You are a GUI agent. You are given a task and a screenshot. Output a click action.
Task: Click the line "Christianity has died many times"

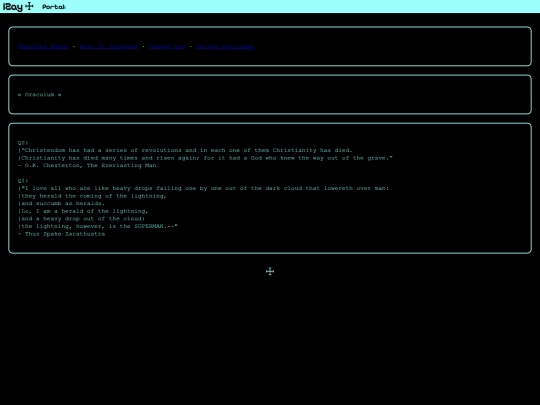click(205, 158)
